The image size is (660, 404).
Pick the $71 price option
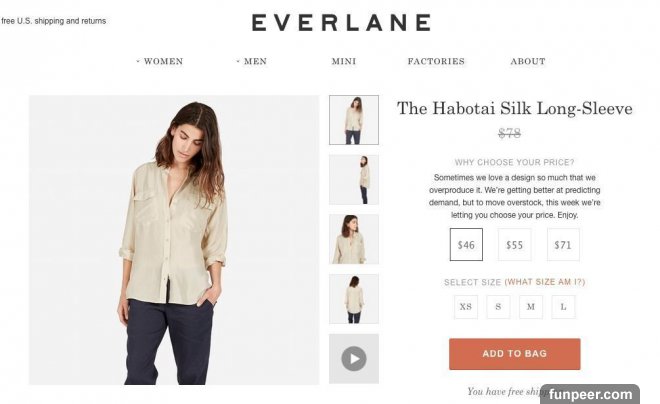(x=563, y=245)
